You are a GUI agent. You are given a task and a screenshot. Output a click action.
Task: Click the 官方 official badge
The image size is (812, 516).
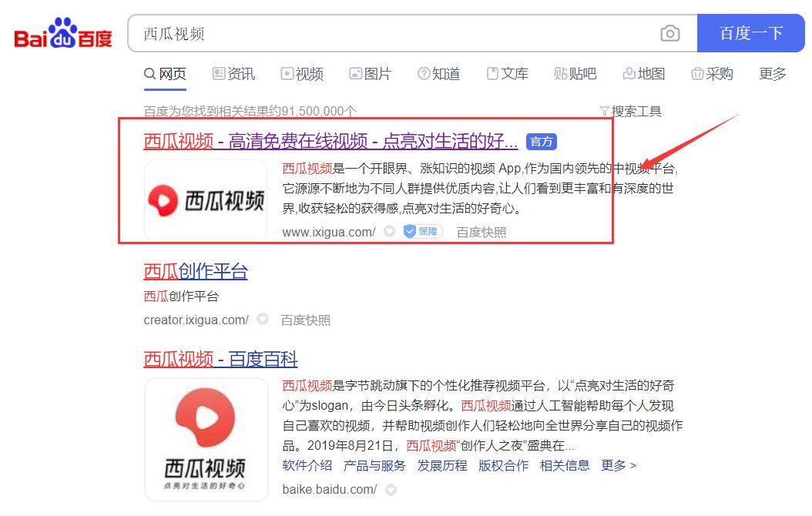(x=542, y=141)
